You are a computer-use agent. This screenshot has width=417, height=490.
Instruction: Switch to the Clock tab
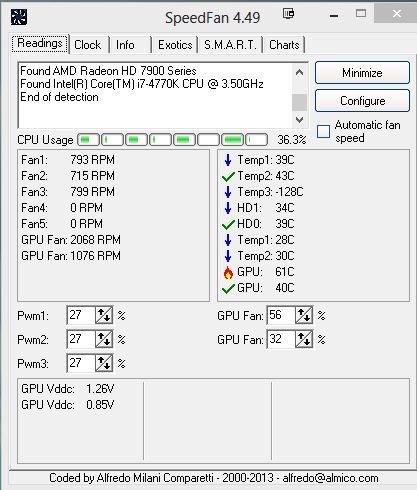88,45
